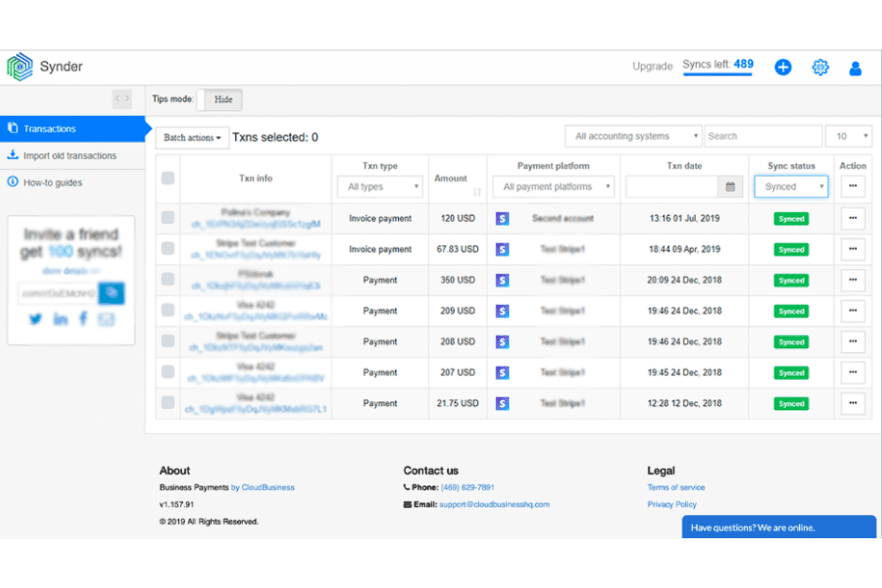Copy the invite link with blue button
882x588 pixels.
(x=111, y=293)
